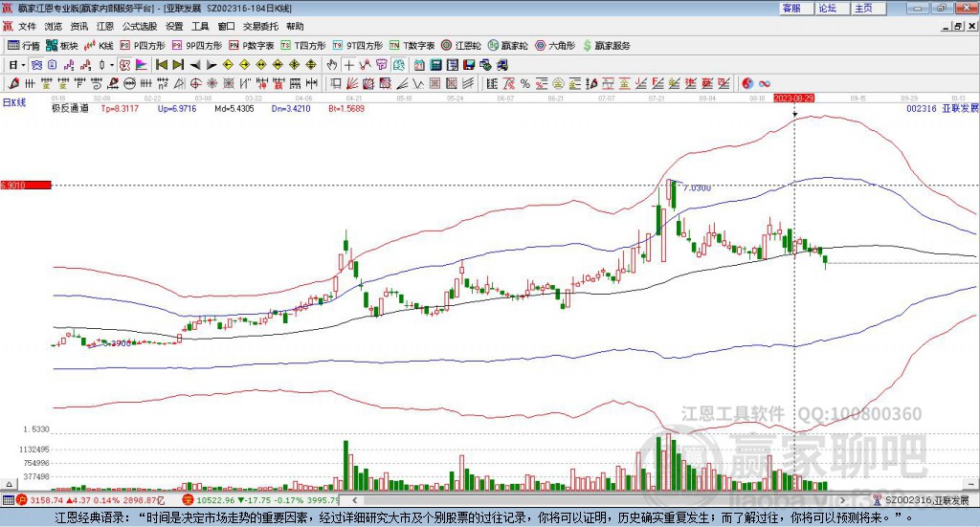The width and height of the screenshot is (980, 527).
Task: Open the 江恩 menu
Action: point(105,26)
